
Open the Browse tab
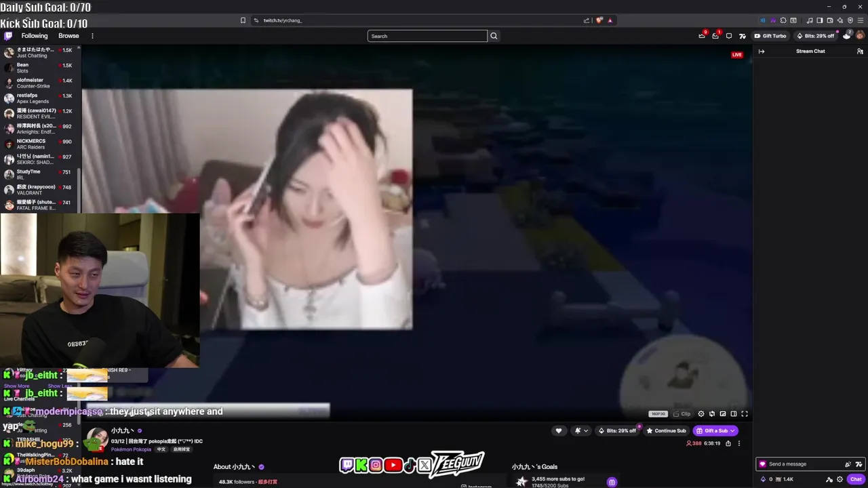click(68, 36)
